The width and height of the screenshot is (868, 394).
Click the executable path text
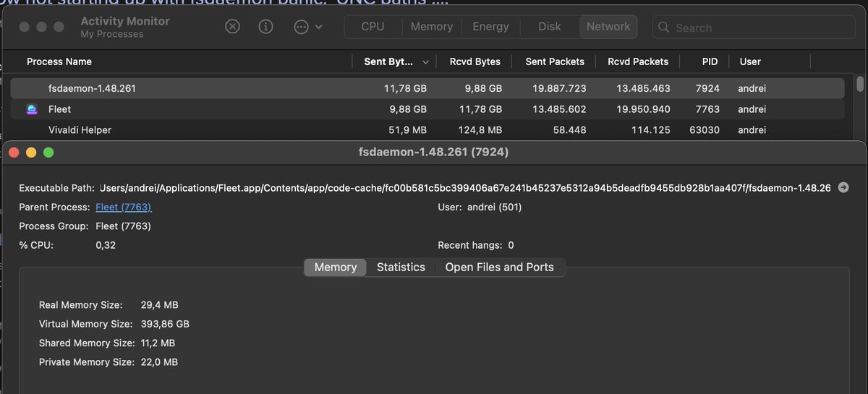[465, 187]
